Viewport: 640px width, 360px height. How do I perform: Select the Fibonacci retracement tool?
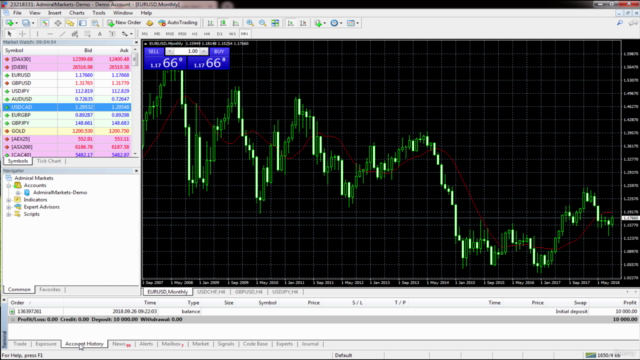87,34
